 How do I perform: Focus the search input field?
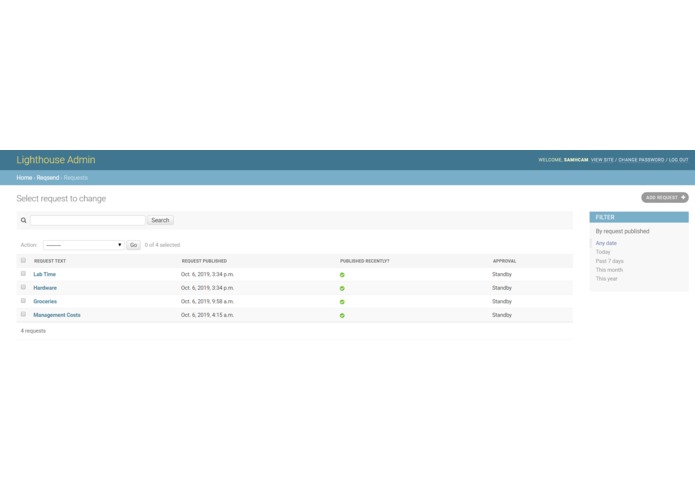pos(88,220)
